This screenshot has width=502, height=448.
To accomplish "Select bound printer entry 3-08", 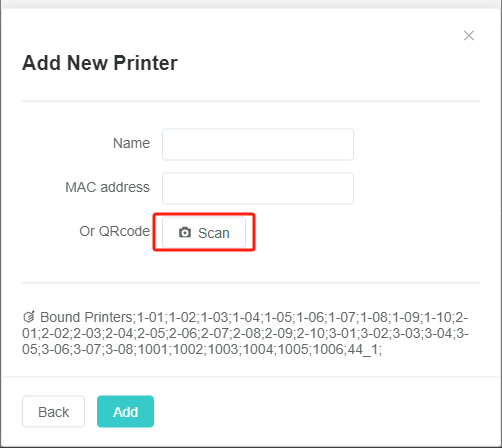I will click(119, 349).
